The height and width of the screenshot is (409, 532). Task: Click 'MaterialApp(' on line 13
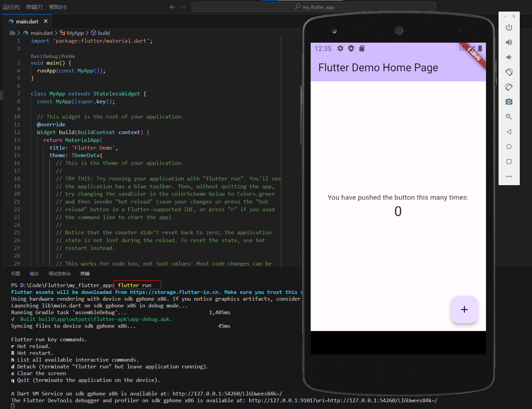point(84,140)
